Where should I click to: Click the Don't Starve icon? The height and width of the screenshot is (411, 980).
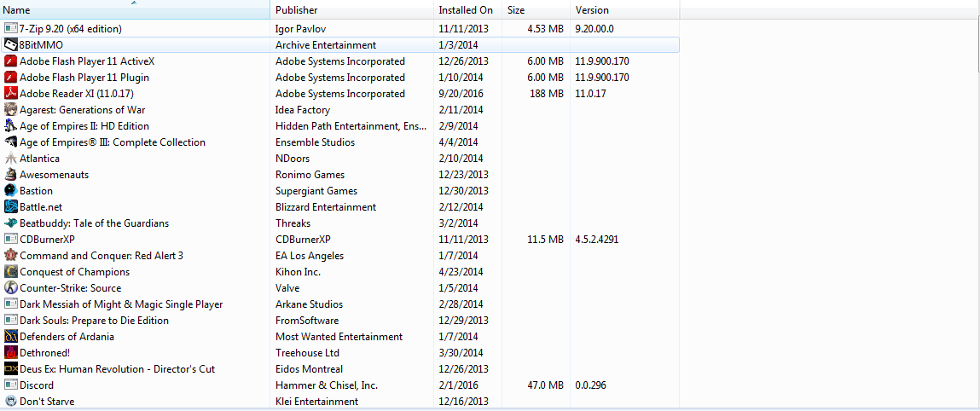pyautogui.click(x=10, y=401)
